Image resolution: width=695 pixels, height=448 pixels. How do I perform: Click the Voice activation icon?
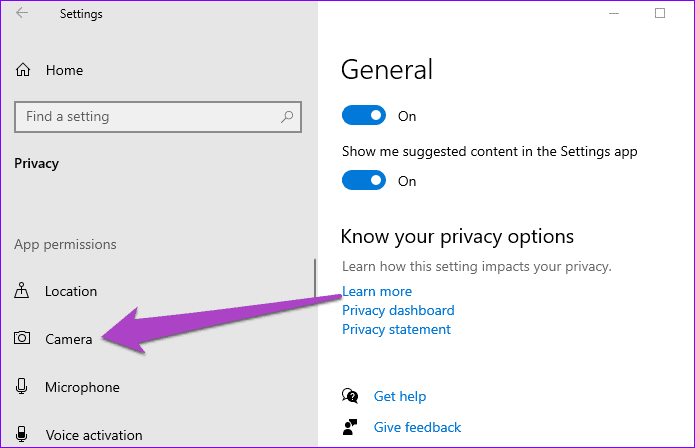(x=21, y=434)
